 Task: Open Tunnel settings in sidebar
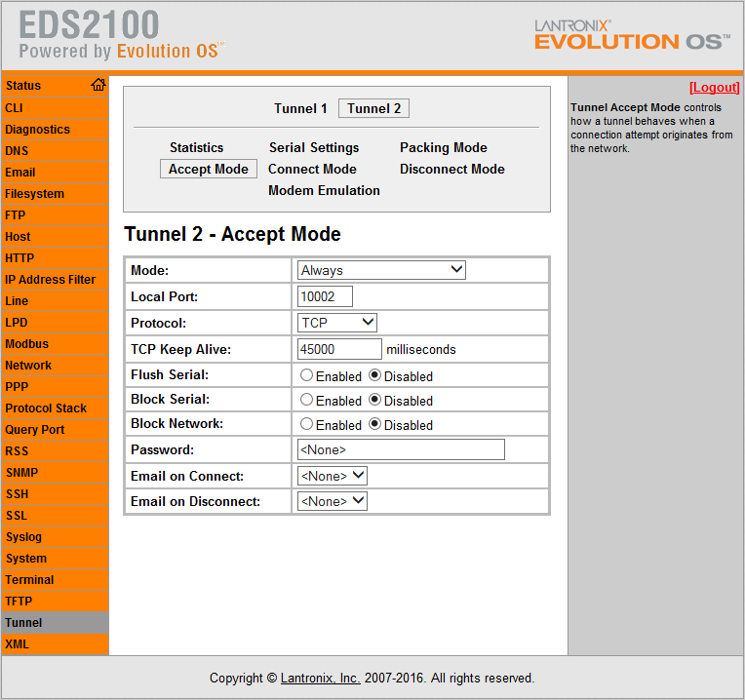point(56,623)
